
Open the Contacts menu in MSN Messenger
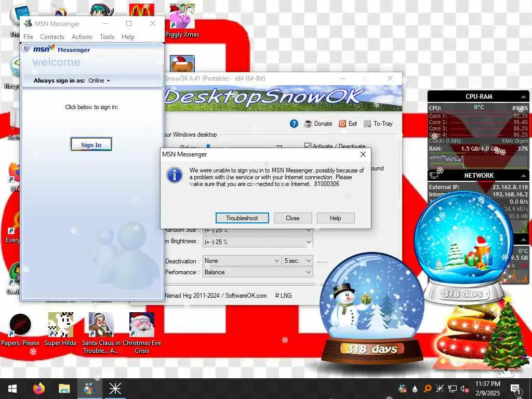(x=52, y=37)
